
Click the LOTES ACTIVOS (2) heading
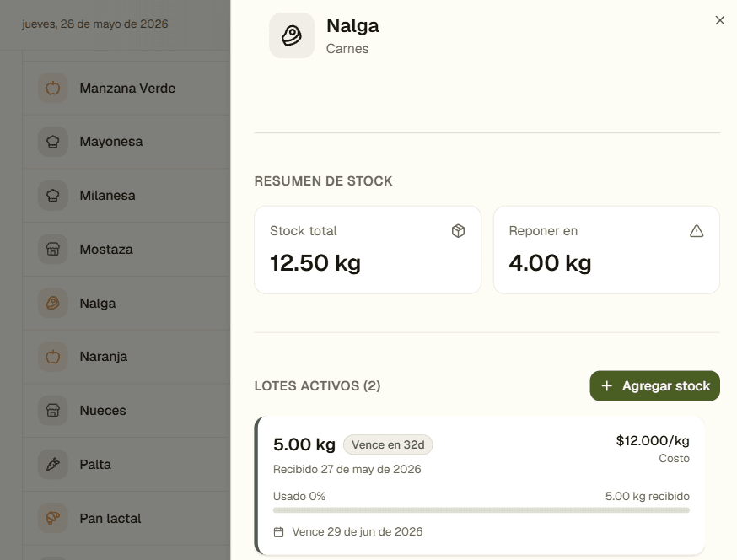(x=317, y=386)
